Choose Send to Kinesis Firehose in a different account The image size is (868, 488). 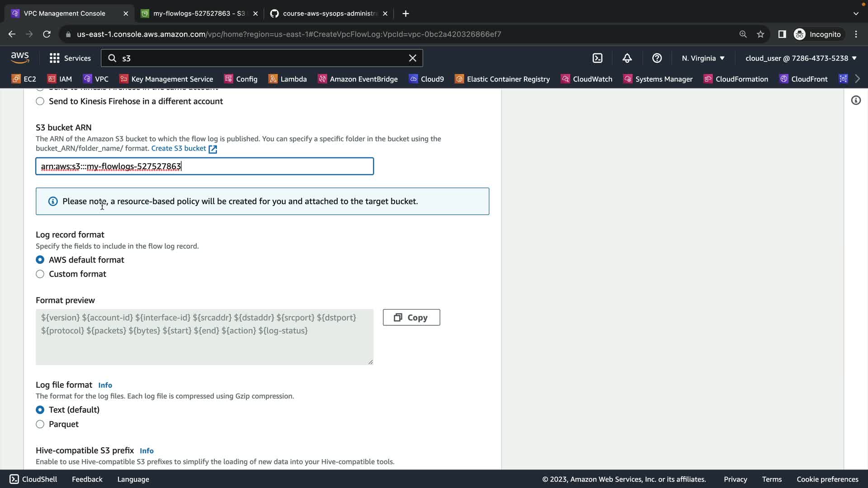point(40,101)
